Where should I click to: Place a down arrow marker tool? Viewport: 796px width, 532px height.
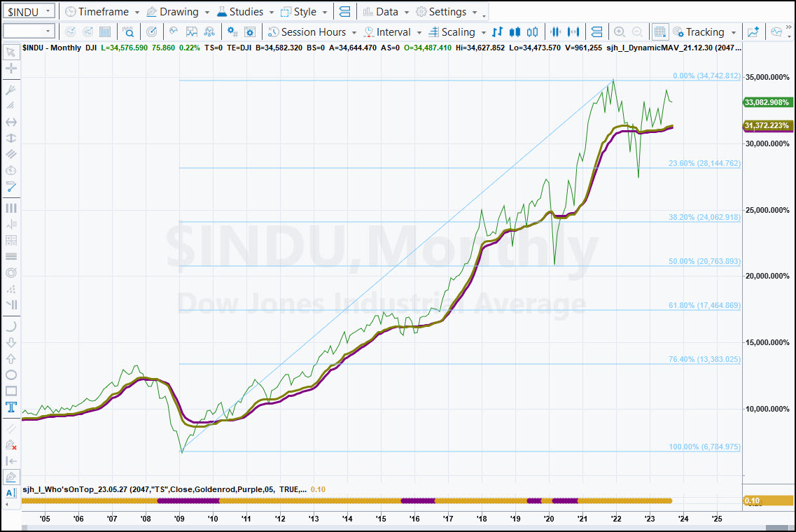click(11, 343)
